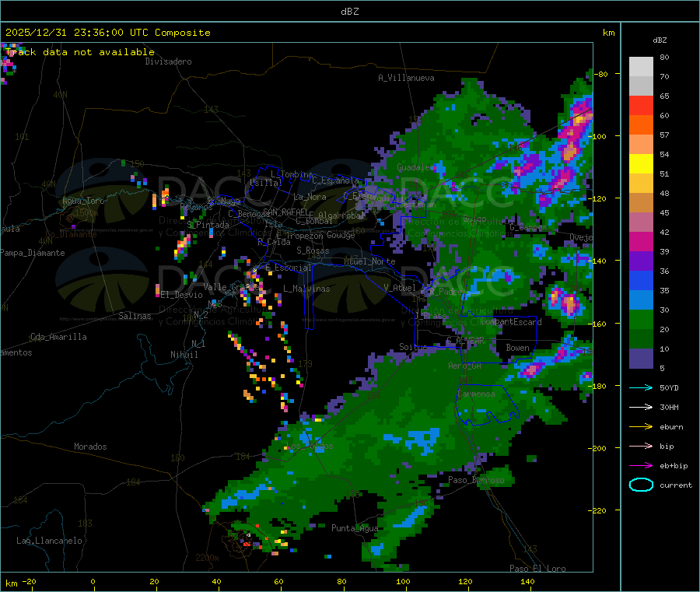Click the 'Aero_GA' map label
The height and width of the screenshot is (592, 700).
pyautogui.click(x=465, y=366)
